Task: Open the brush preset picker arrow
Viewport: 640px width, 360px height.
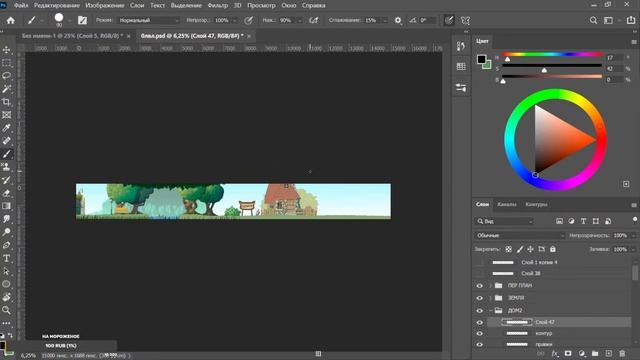Action: [69, 20]
